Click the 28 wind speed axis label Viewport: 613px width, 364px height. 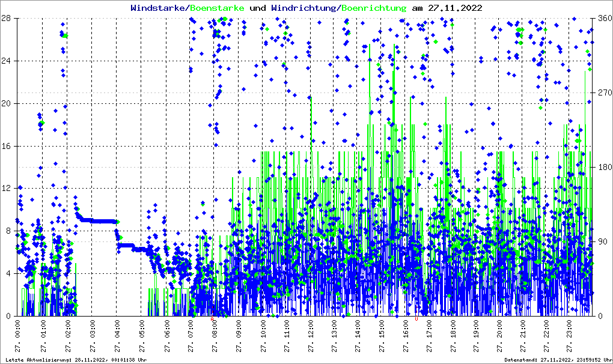tap(5, 19)
